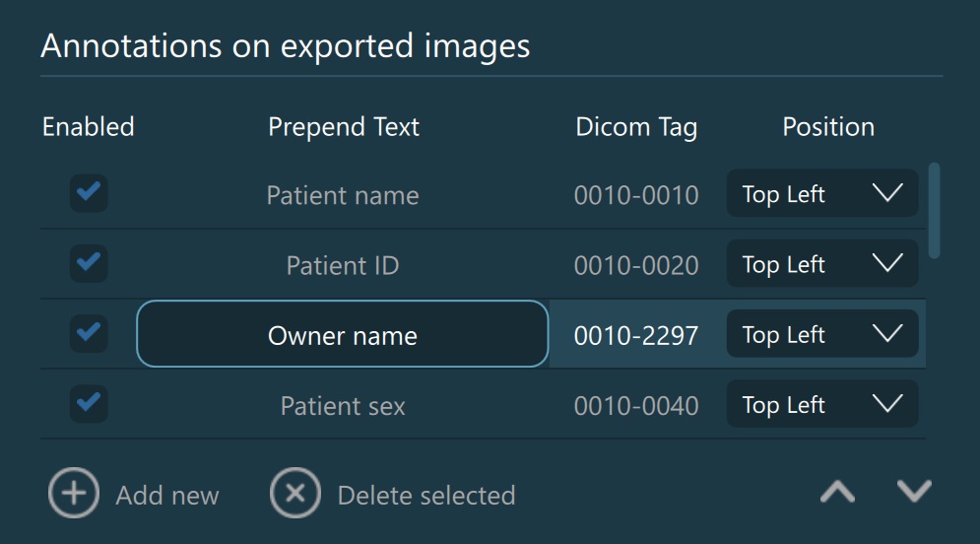This screenshot has height=544, width=980.
Task: Select the Patient ID row text
Action: point(342,265)
